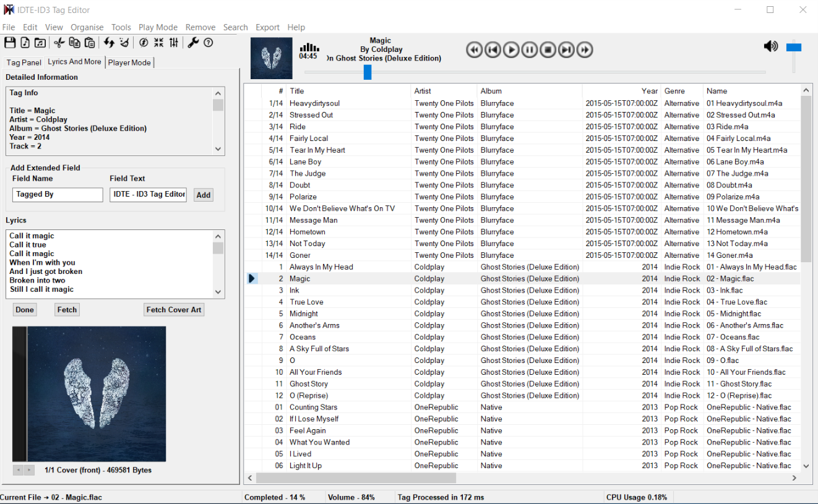Viewport: 818px width, 504px height.
Task: Click the fast forward button
Action: tap(585, 49)
